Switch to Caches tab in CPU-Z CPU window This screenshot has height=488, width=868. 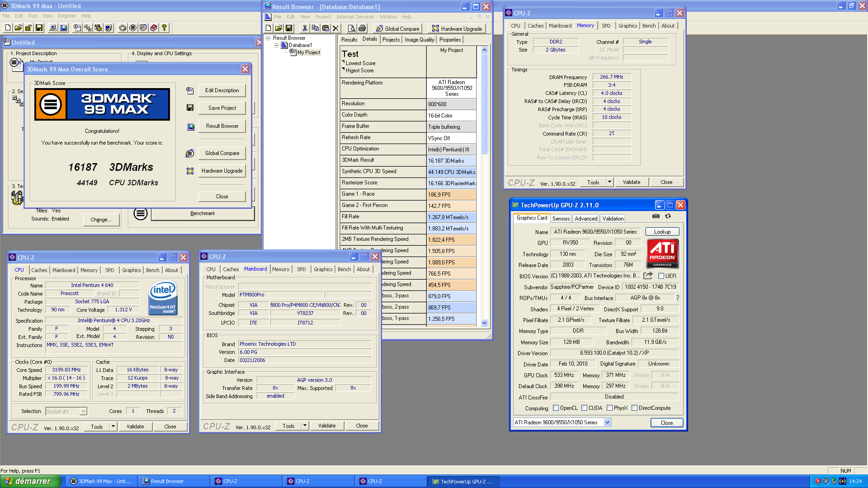tap(39, 270)
